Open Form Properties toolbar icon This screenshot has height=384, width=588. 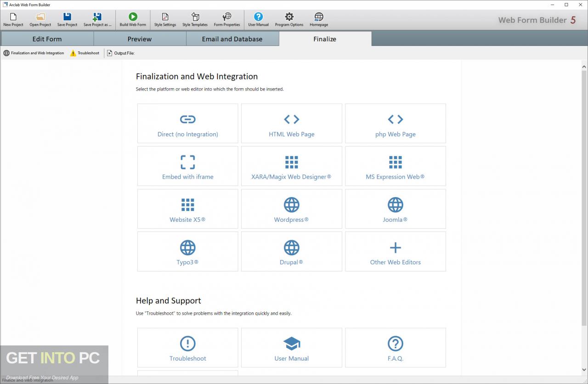227,20
